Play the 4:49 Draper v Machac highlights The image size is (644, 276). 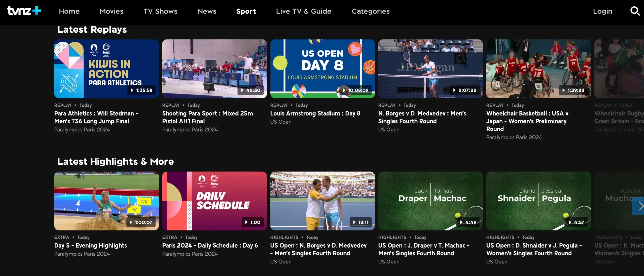[x=468, y=222]
